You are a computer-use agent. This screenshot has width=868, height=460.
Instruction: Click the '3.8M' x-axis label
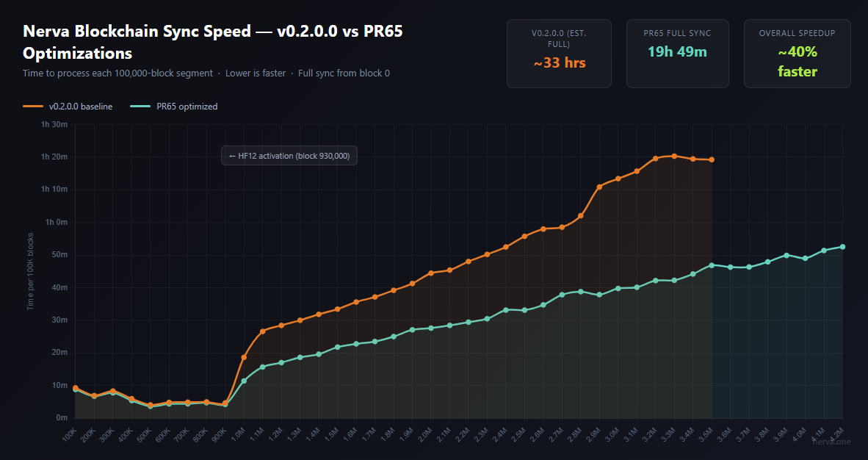762,434
